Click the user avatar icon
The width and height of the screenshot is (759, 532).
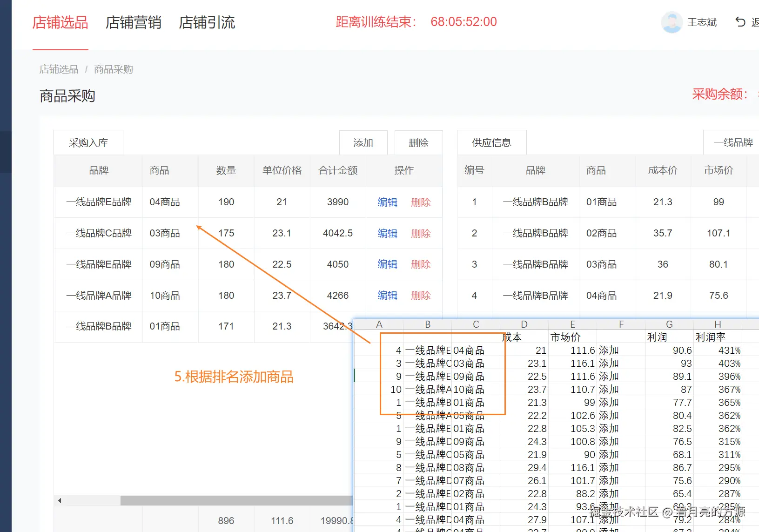tap(672, 22)
